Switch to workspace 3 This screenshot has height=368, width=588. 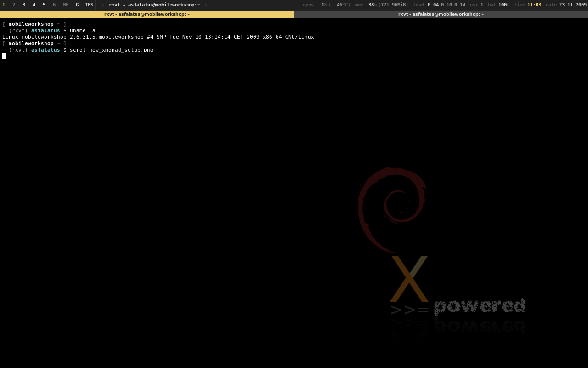[x=24, y=5]
